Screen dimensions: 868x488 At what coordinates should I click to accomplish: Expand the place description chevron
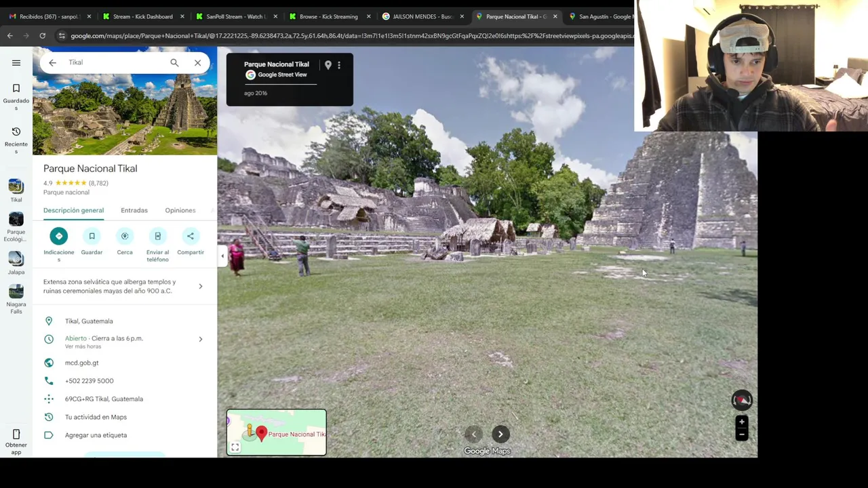pyautogui.click(x=200, y=286)
